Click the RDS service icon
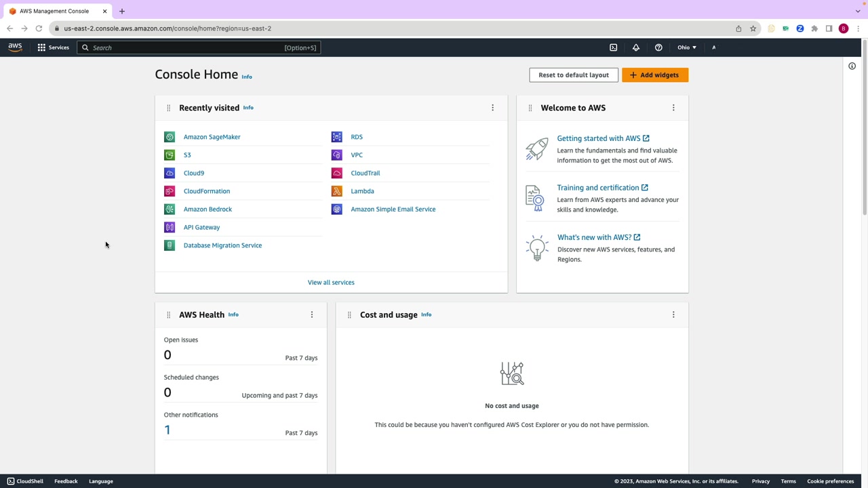868x488 pixels. pyautogui.click(x=336, y=137)
